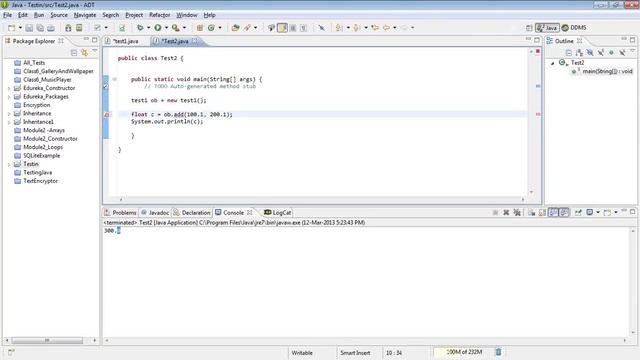This screenshot has height=360, width=640.
Task: Collapse All in Outline view toolbar
Action: tap(569, 53)
